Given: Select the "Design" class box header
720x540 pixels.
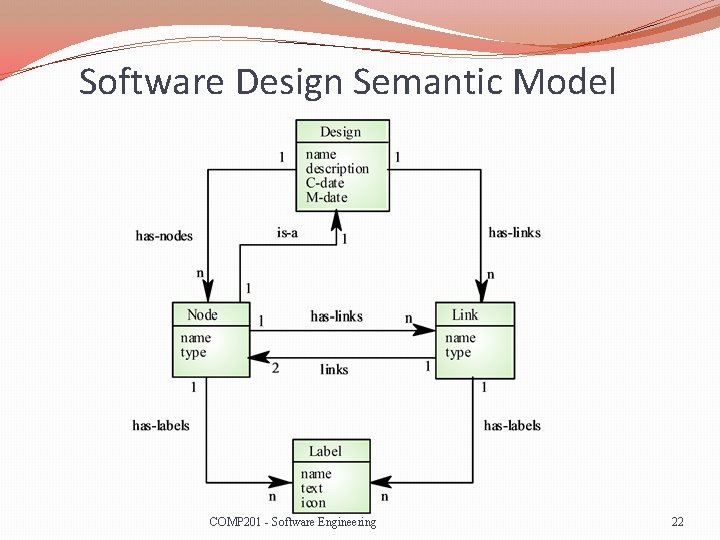Looking at the screenshot, I should pos(343,132).
